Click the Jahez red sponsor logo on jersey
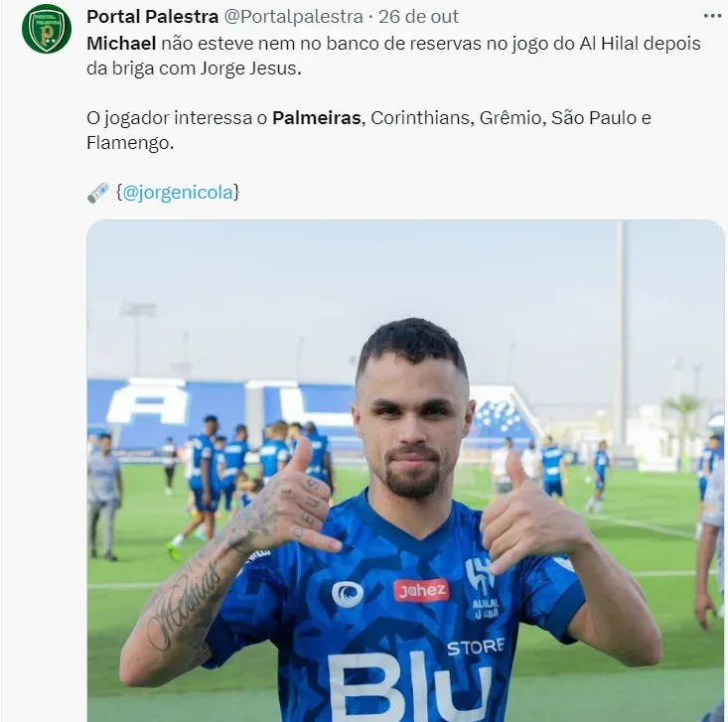The image size is (728, 722). tap(421, 590)
